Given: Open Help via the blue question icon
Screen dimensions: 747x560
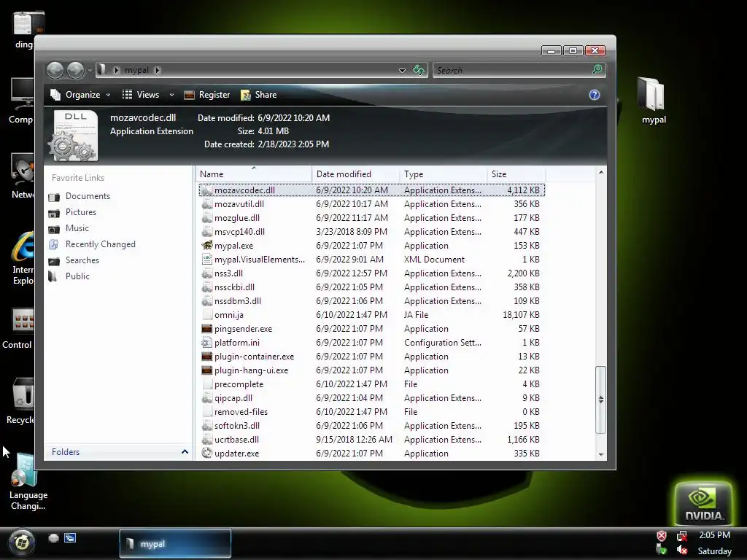Looking at the screenshot, I should pyautogui.click(x=594, y=95).
